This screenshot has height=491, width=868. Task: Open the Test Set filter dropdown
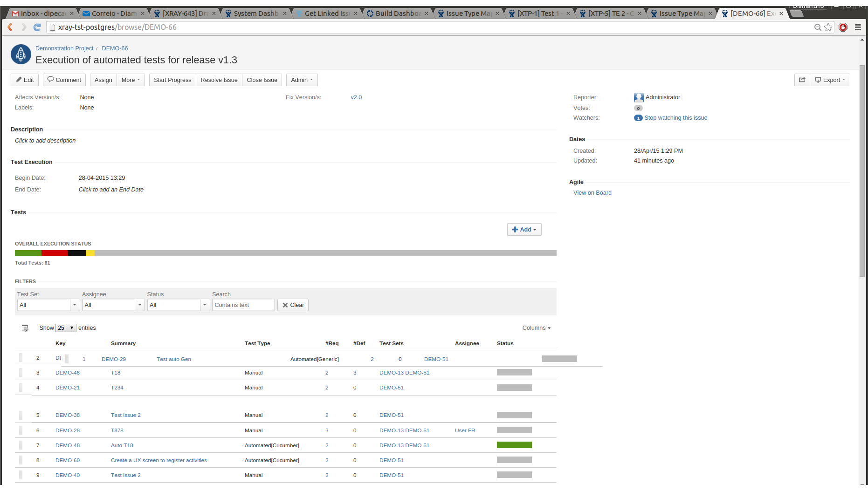75,305
